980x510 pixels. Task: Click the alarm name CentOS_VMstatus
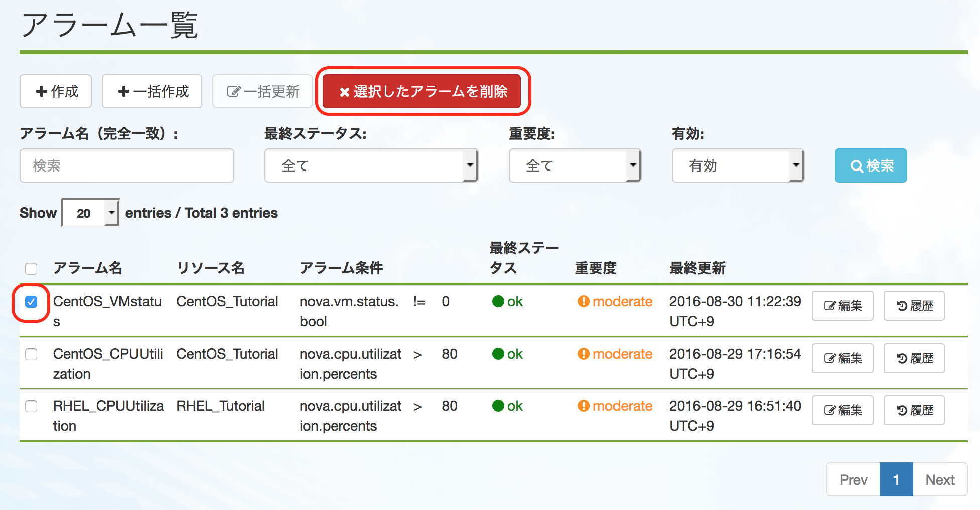[107, 311]
